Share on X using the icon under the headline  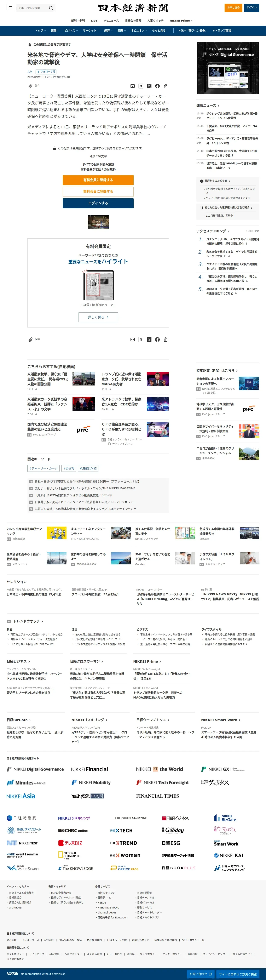pos(149,86)
